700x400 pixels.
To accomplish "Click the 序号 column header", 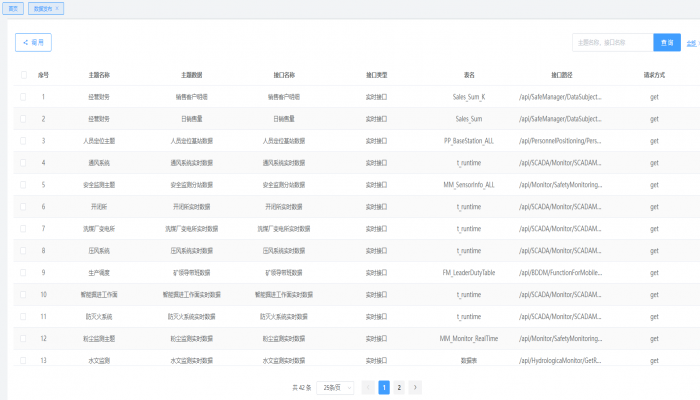I will pos(43,75).
